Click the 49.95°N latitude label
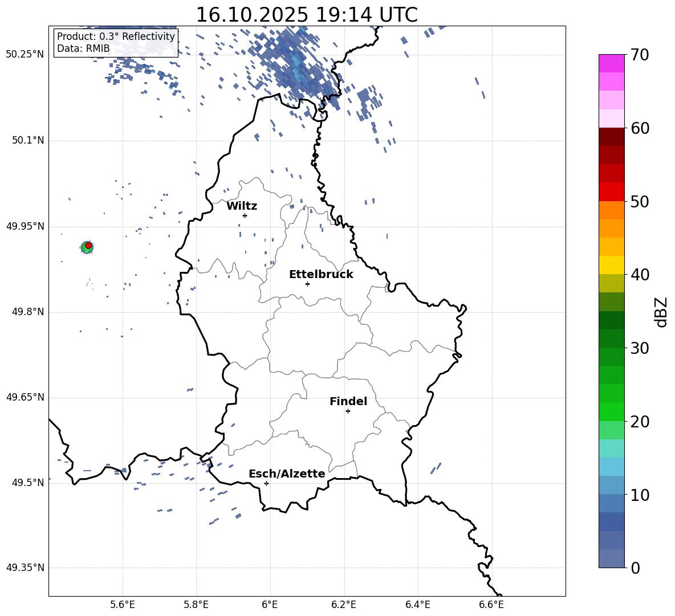Viewport: 675px width, 616px height. (25, 226)
